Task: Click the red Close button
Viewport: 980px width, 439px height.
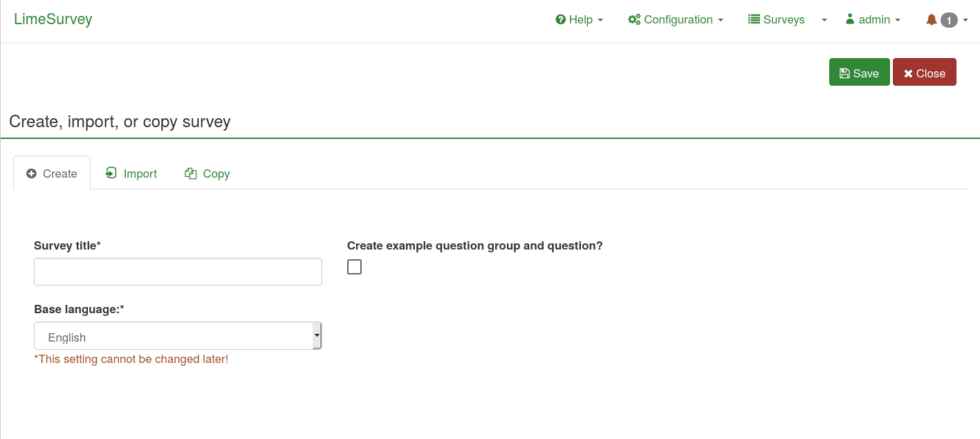Action: pos(924,73)
